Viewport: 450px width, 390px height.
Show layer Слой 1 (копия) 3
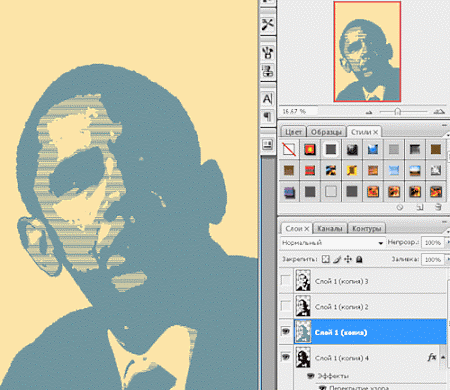point(286,281)
